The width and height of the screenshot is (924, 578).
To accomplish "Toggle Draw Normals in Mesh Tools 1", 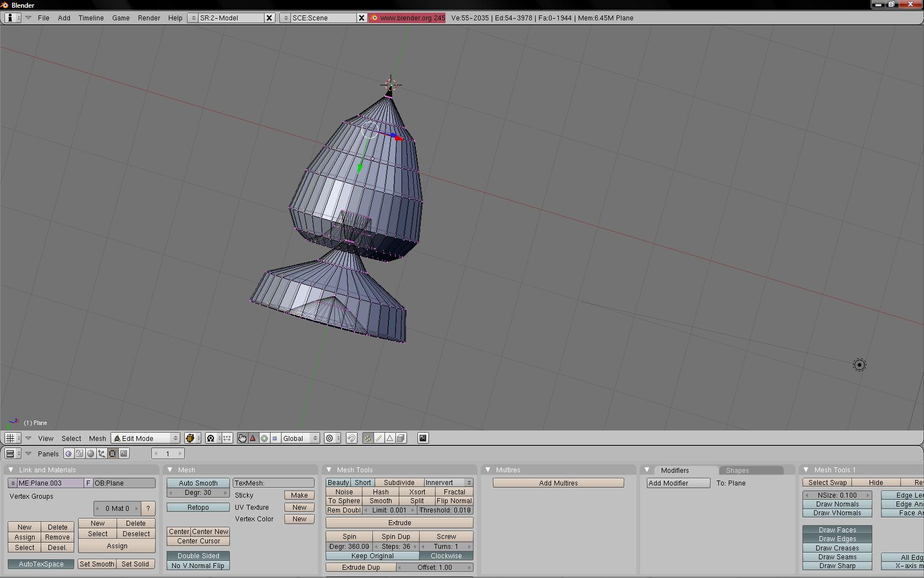I will pyautogui.click(x=837, y=504).
